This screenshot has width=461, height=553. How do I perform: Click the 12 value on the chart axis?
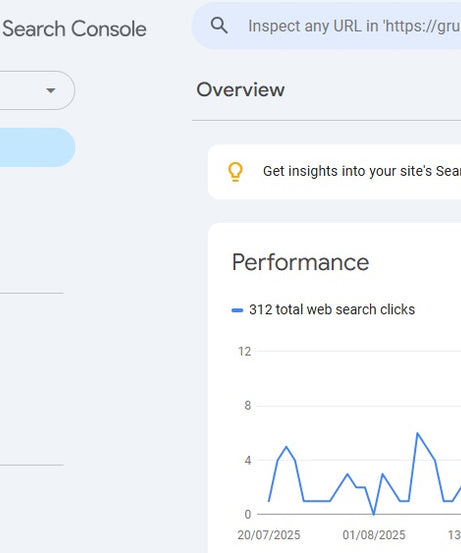point(244,351)
